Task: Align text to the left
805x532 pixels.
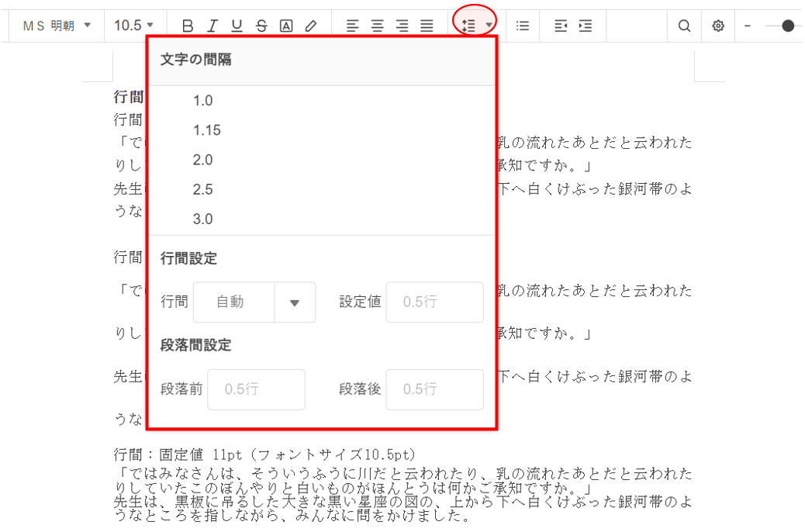Action: tap(353, 26)
